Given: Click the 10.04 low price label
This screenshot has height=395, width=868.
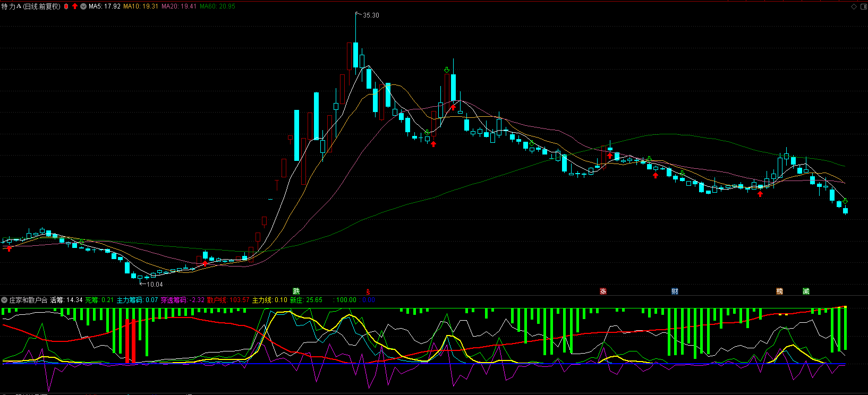Looking at the screenshot, I should point(155,285).
